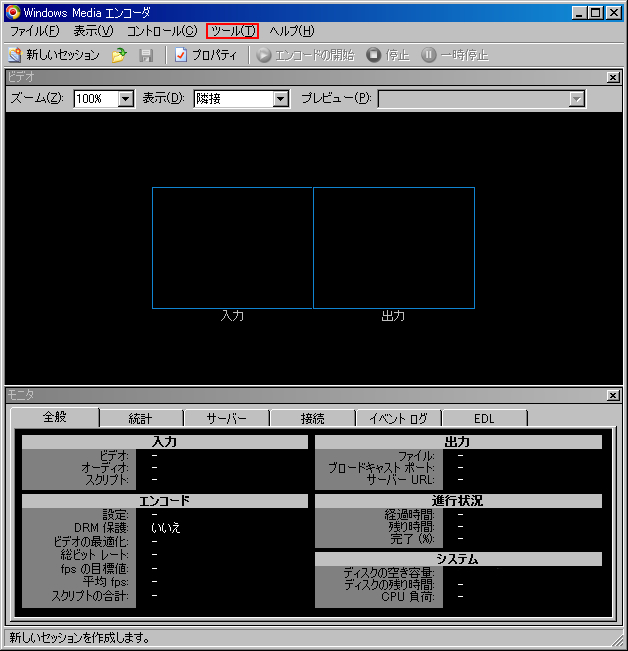Expand the Zoom 100% dropdown
The width and height of the screenshot is (628, 651).
tap(126, 98)
